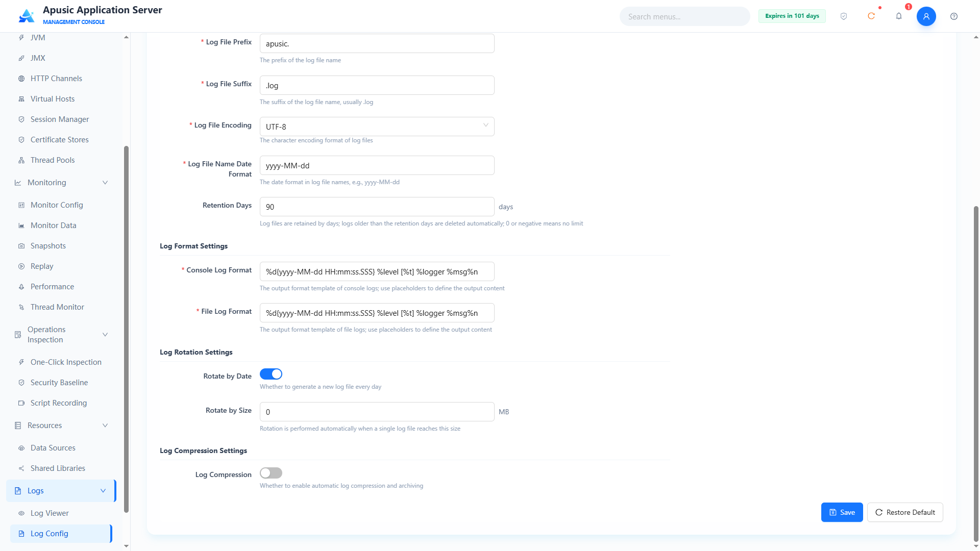Click the Log Viewer eye icon

[21, 513]
